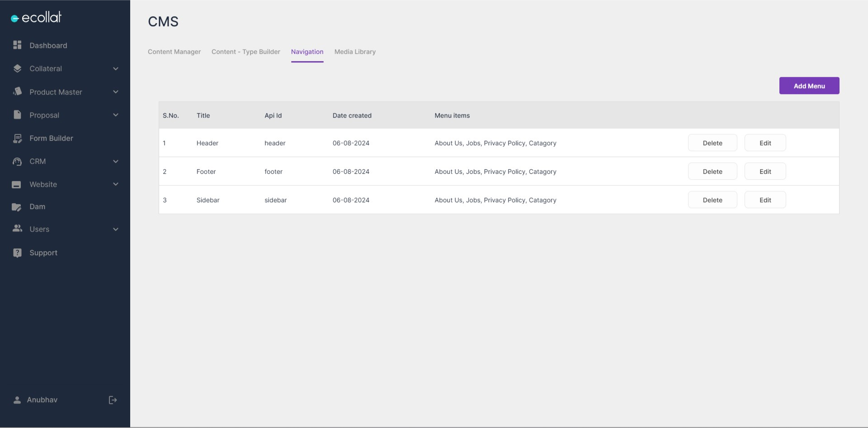868x428 pixels.
Task: Open the Media Library tab
Action: [355, 52]
